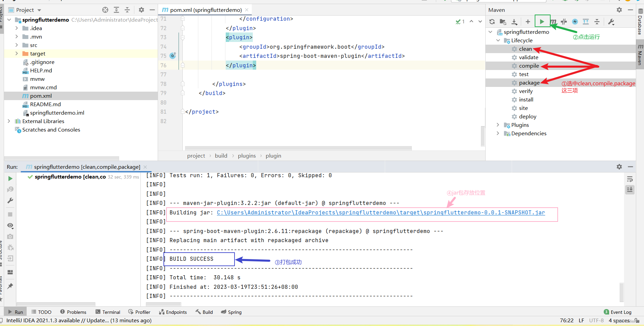Select the deploy lifecycle phase
This screenshot has height=326, width=644.
pyautogui.click(x=528, y=116)
